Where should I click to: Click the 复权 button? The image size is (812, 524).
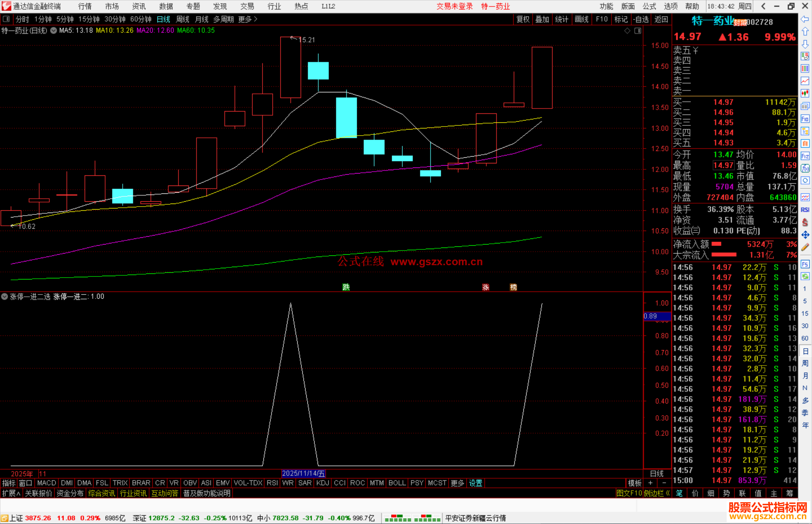523,19
